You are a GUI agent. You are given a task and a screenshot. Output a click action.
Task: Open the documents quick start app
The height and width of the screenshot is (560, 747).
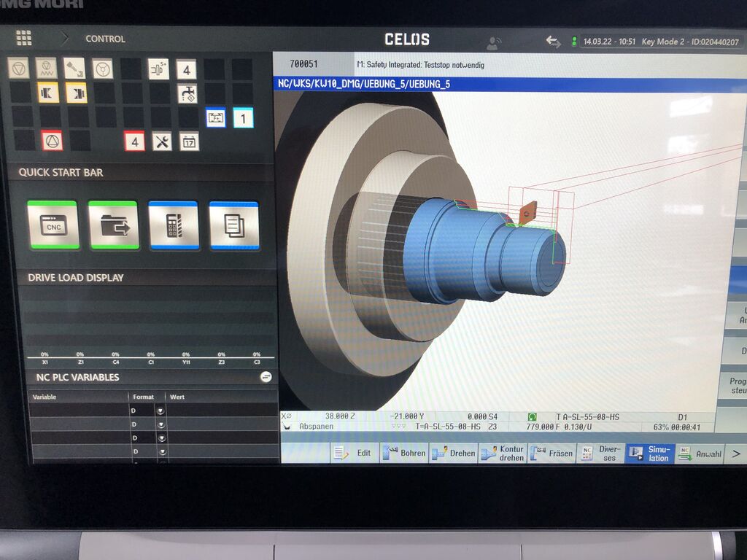(234, 225)
